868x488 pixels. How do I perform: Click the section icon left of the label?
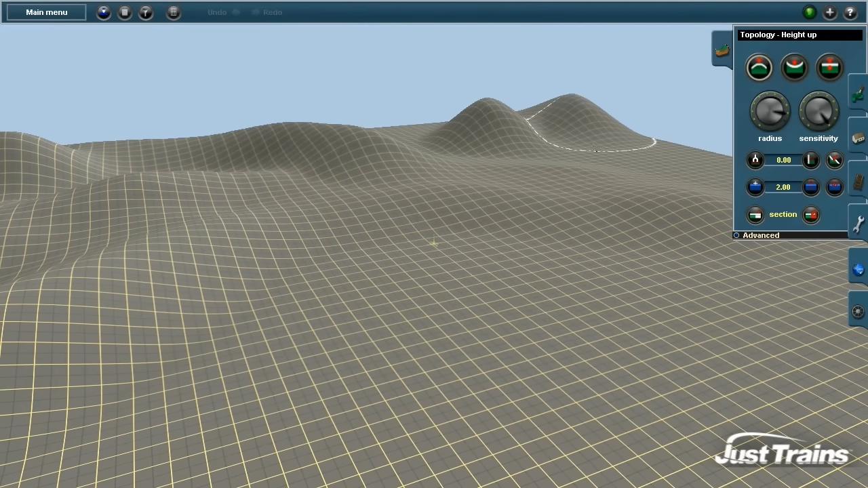(x=755, y=216)
